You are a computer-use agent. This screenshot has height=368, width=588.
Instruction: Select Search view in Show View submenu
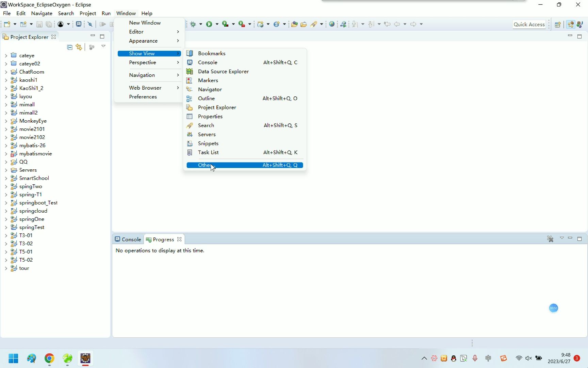coord(245,125)
